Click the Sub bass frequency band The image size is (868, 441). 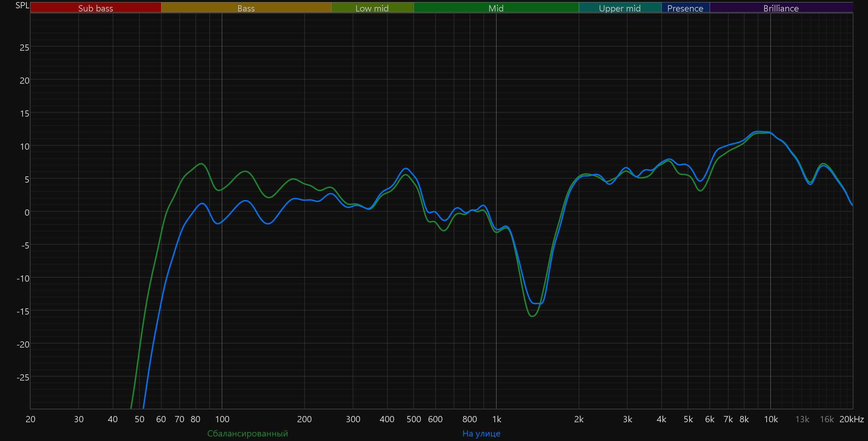tap(95, 8)
